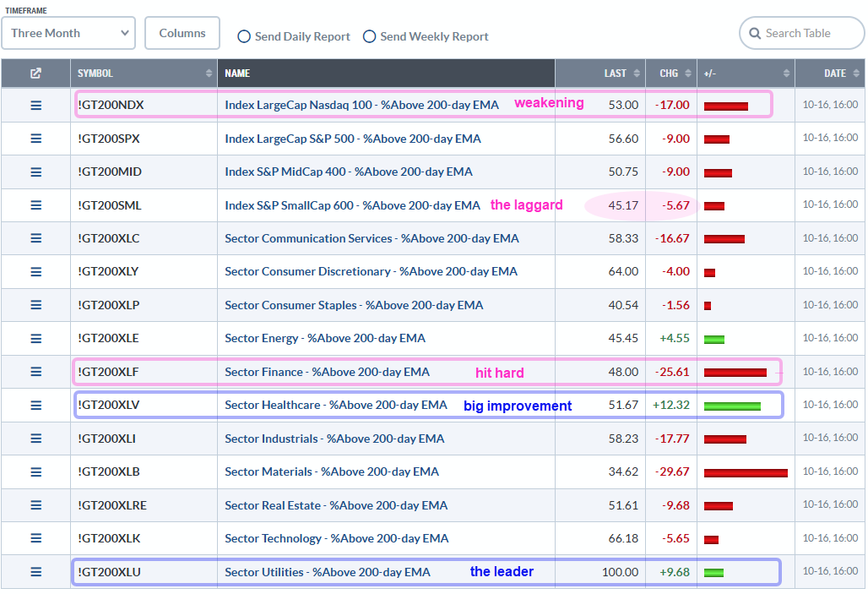Open the Three Month timeframe dropdown
This screenshot has height=594, width=868.
tap(68, 33)
